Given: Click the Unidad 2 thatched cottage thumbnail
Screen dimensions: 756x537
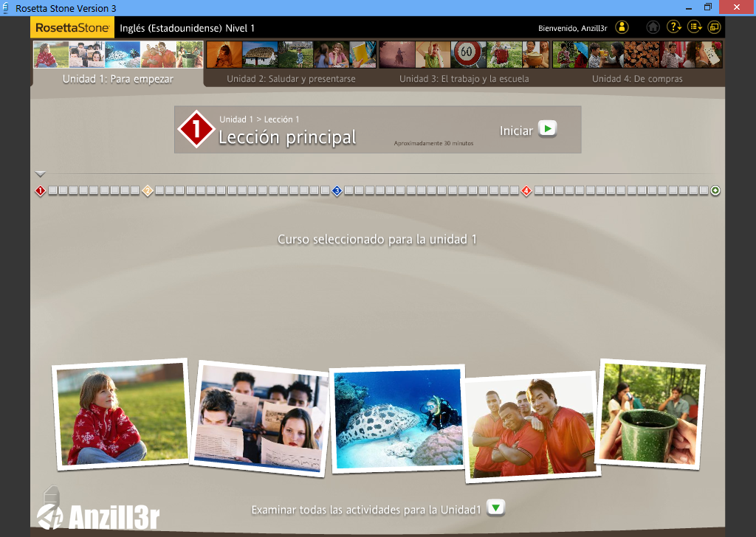Looking at the screenshot, I should click(x=260, y=55).
